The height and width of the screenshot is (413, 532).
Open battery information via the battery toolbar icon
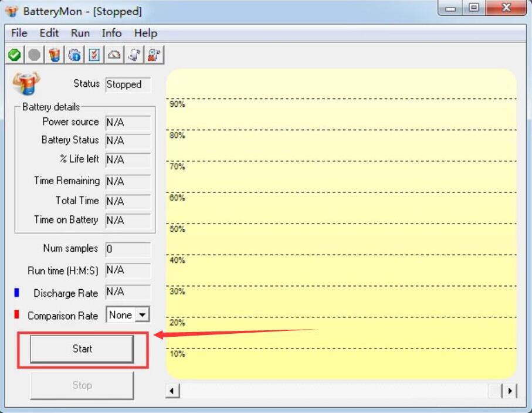tap(55, 55)
